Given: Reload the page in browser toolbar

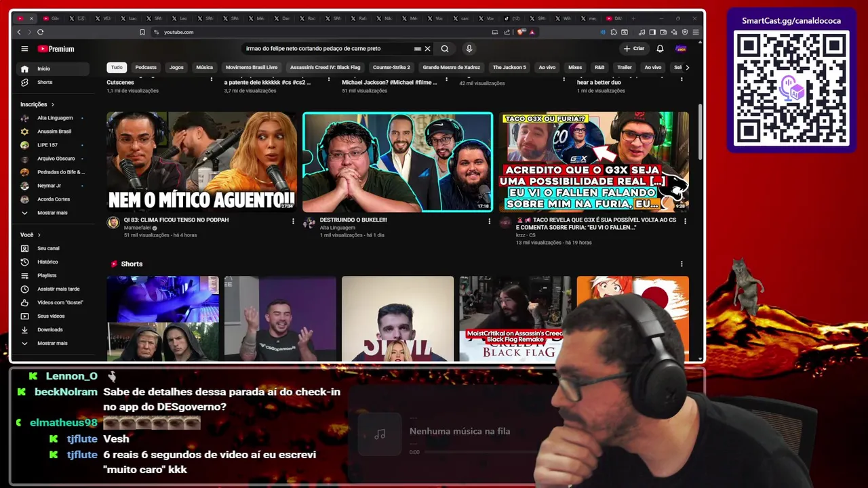Looking at the screenshot, I should click(41, 32).
